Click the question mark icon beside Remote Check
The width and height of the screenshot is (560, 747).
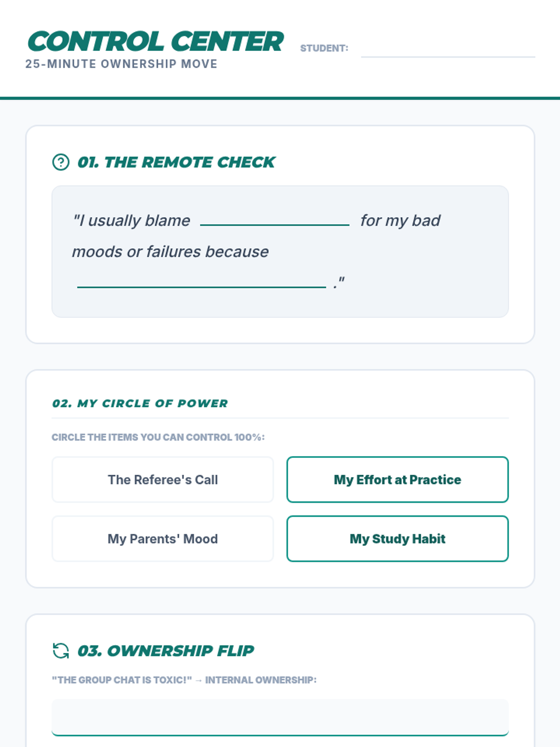pos(61,162)
